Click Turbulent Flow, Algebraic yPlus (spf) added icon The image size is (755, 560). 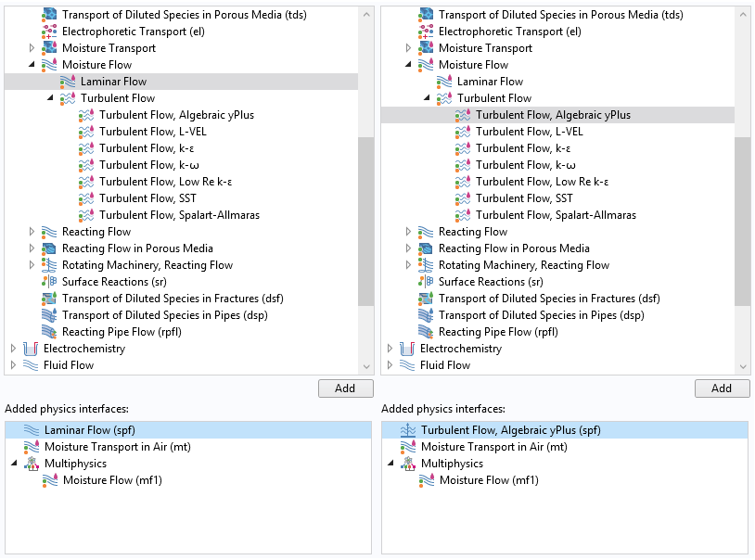408,430
